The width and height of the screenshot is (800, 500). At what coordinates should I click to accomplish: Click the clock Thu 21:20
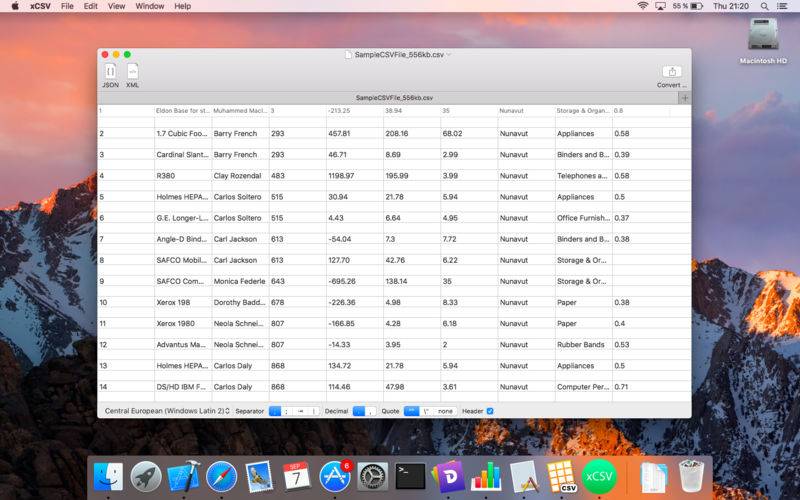731,6
